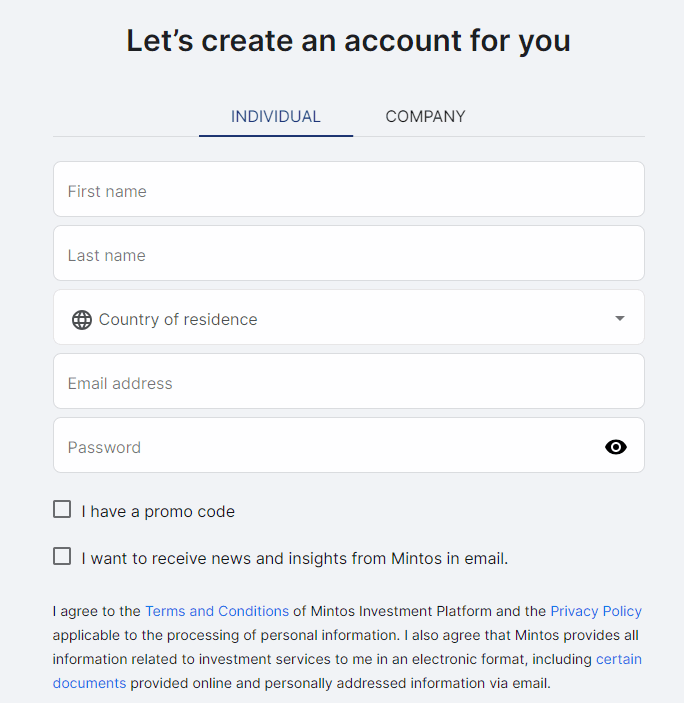The image size is (684, 703).
Task: Follow the 'certain documents' link
Action: [618, 659]
